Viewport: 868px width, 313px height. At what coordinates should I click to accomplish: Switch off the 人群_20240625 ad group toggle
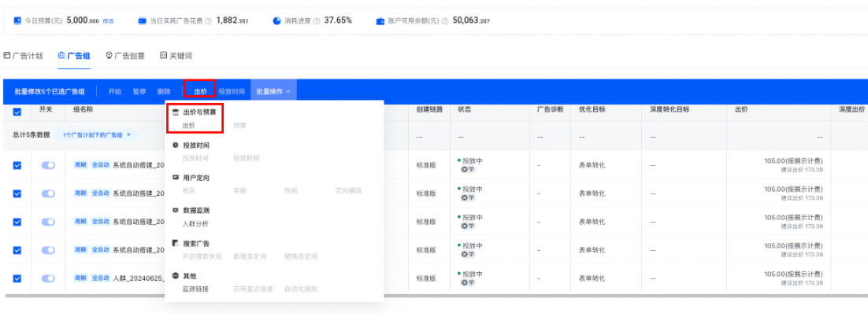pyautogui.click(x=48, y=278)
